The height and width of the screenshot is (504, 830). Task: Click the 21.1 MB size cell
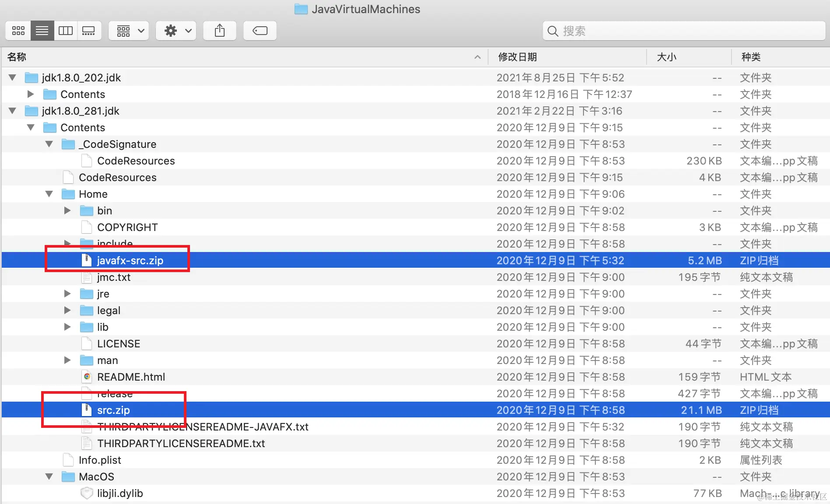(701, 410)
